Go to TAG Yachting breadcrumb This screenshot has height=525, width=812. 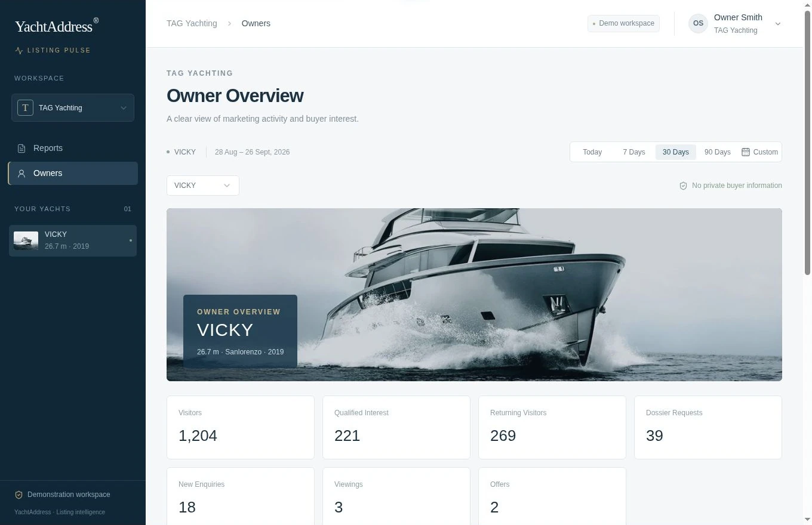point(192,23)
